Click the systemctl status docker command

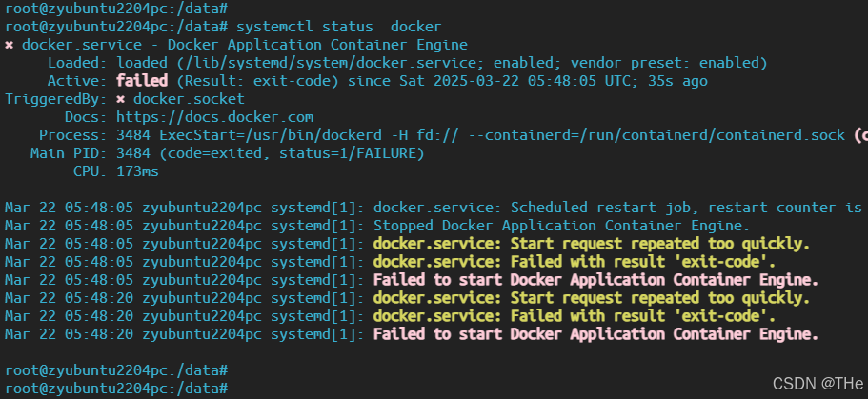point(339,27)
